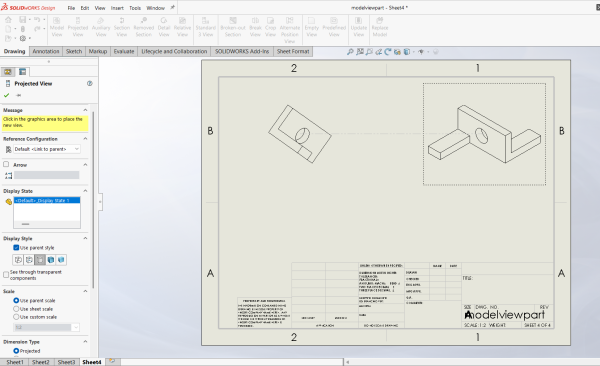
Task: Click the Projected View help icon
Action: pyautogui.click(x=90, y=83)
